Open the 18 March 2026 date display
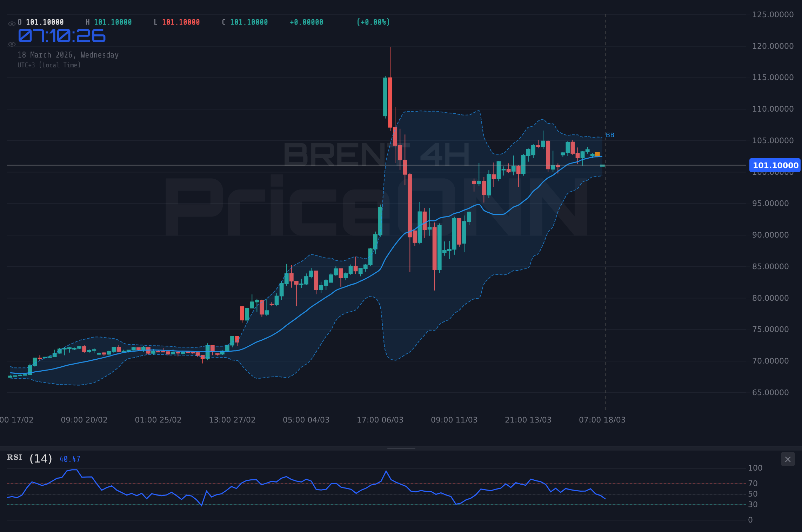Image resolution: width=802 pixels, height=532 pixels. [x=68, y=55]
